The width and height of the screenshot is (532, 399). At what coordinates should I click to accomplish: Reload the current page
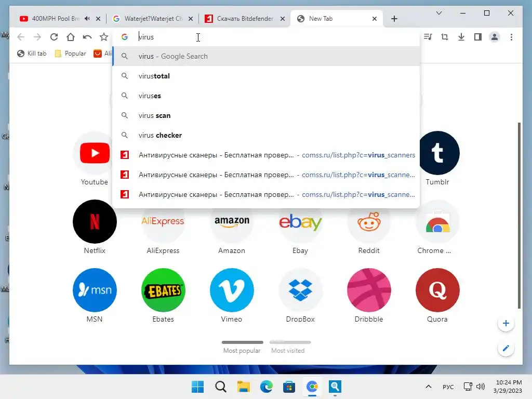pyautogui.click(x=54, y=37)
